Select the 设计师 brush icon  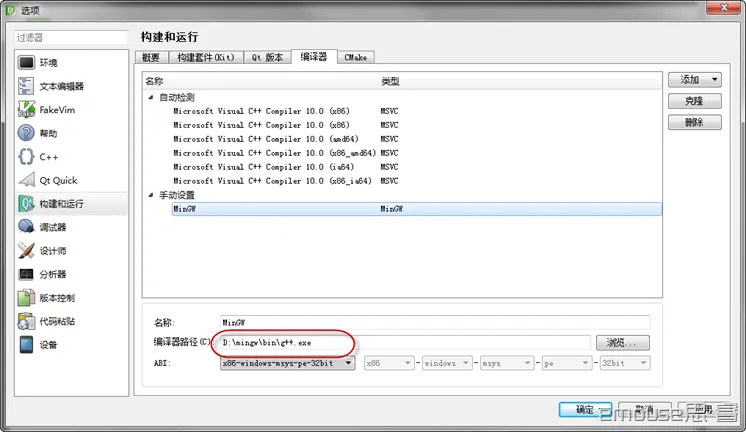click(26, 250)
